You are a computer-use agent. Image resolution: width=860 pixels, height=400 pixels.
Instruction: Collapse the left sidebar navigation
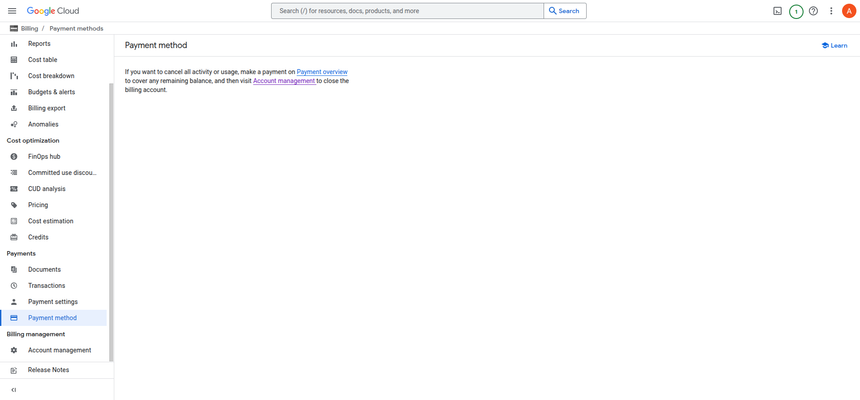point(13,390)
